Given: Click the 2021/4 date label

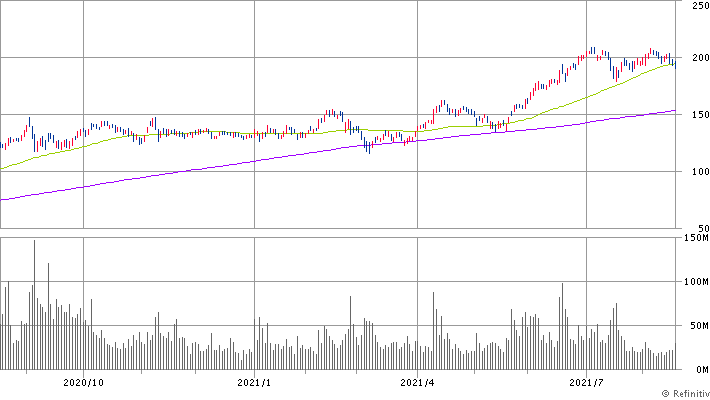Looking at the screenshot, I should coord(417,383).
